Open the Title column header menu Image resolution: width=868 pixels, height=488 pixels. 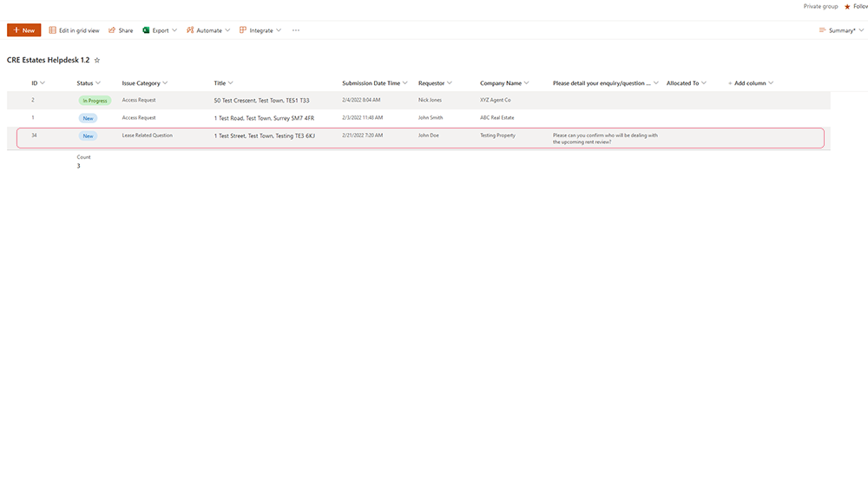pos(223,83)
